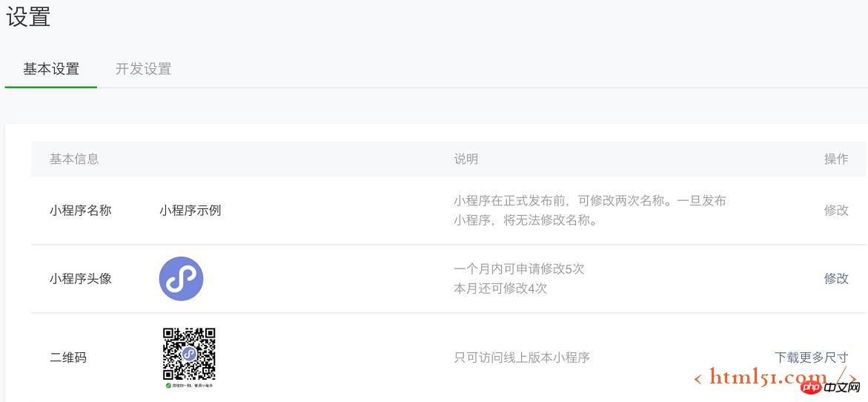This screenshot has height=402, width=868.
Task: Click 修改 in the 小程序名称 row
Action: point(836,210)
